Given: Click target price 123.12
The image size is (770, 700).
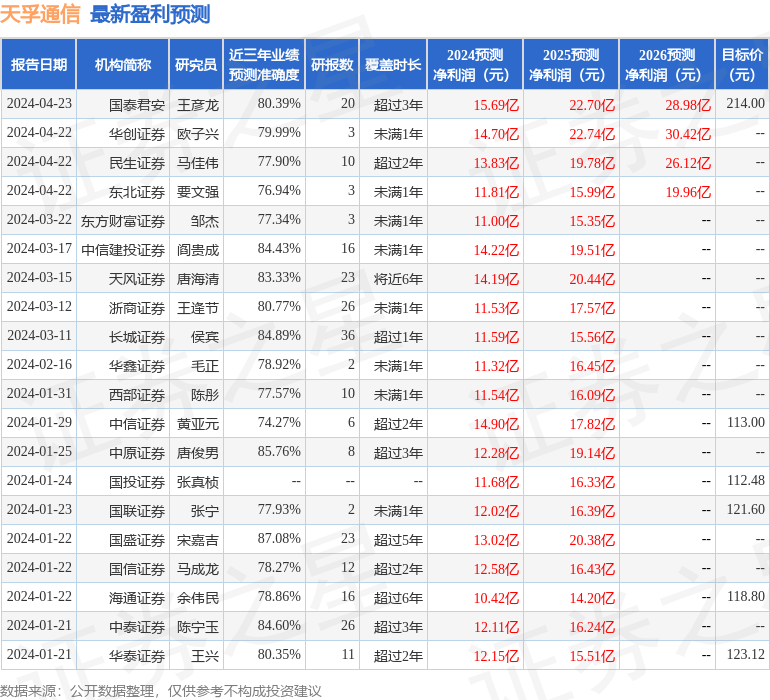Looking at the screenshot, I should tap(745, 654).
